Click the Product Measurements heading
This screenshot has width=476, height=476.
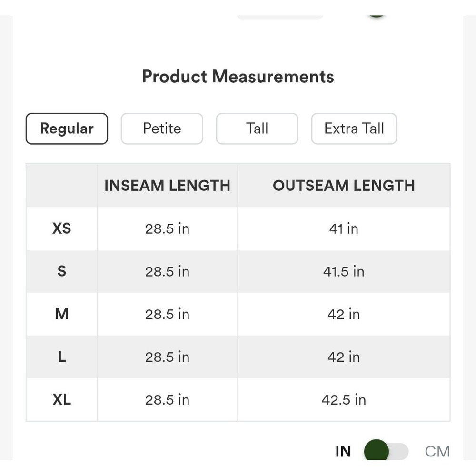pyautogui.click(x=238, y=76)
